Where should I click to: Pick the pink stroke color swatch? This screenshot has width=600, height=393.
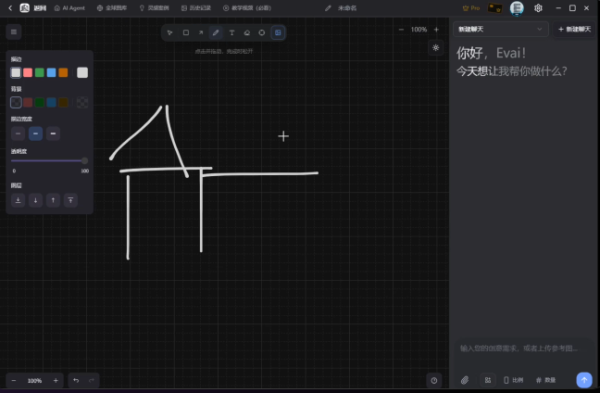click(28, 72)
